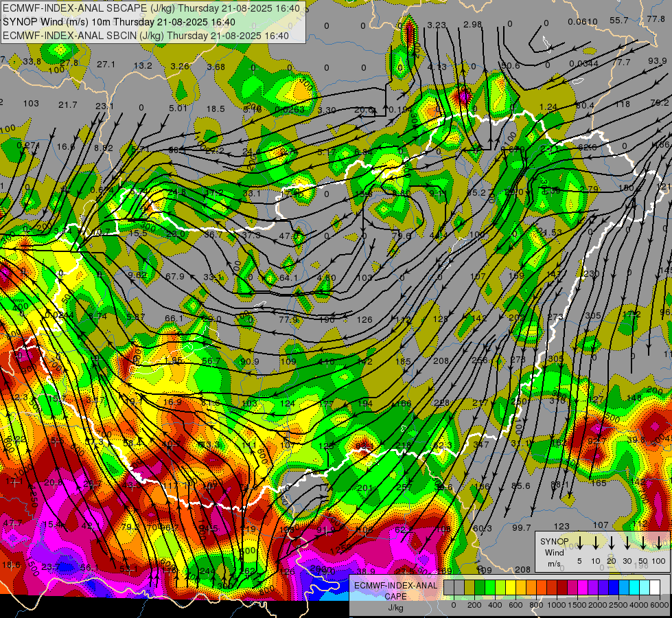
Task: Click the map value 27.1
Action: [106, 65]
